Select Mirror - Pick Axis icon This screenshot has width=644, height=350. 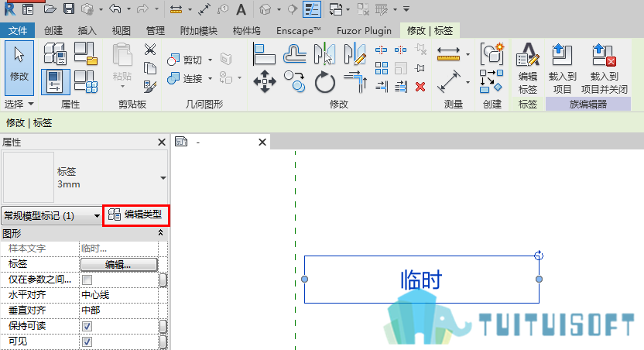[x=324, y=53]
